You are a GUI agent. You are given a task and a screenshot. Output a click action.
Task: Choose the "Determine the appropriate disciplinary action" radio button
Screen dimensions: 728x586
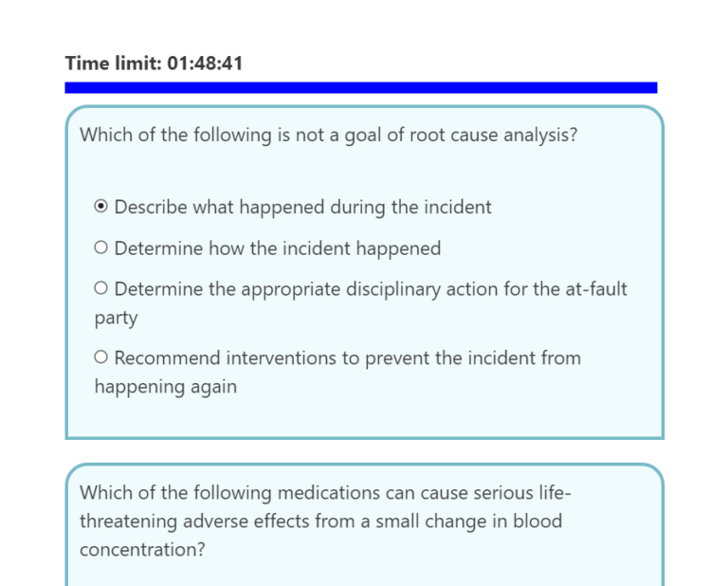(x=101, y=288)
